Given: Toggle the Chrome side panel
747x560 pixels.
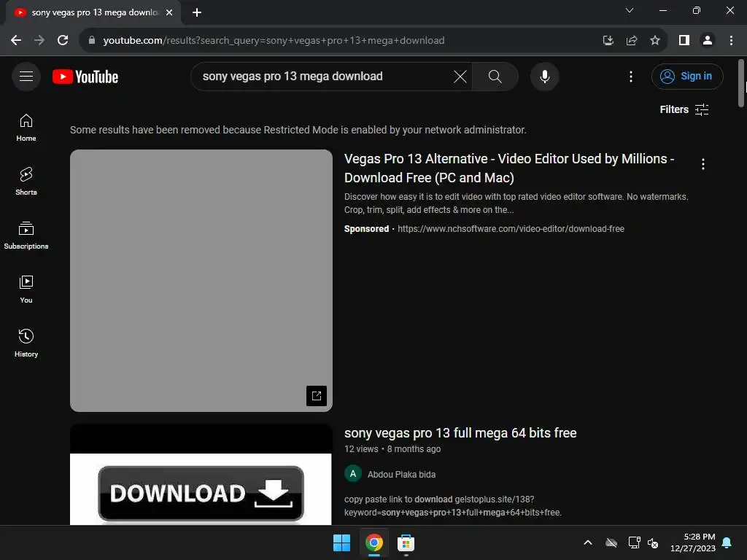Looking at the screenshot, I should pyautogui.click(x=684, y=41).
